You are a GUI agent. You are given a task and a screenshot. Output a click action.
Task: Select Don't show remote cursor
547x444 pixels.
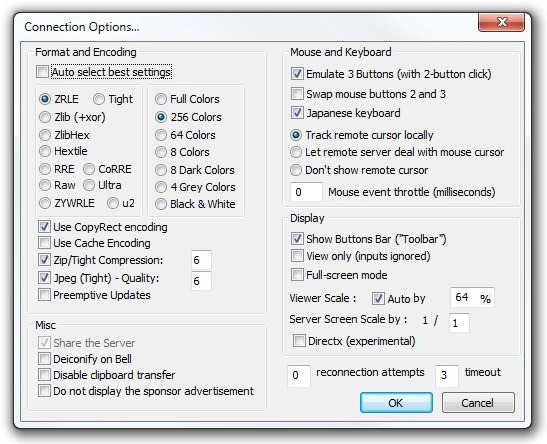pos(296,170)
